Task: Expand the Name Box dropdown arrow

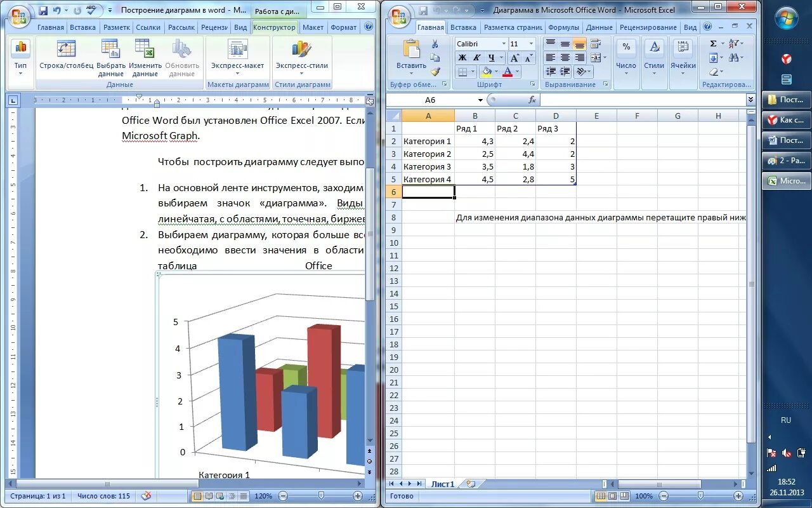Action: coord(480,100)
